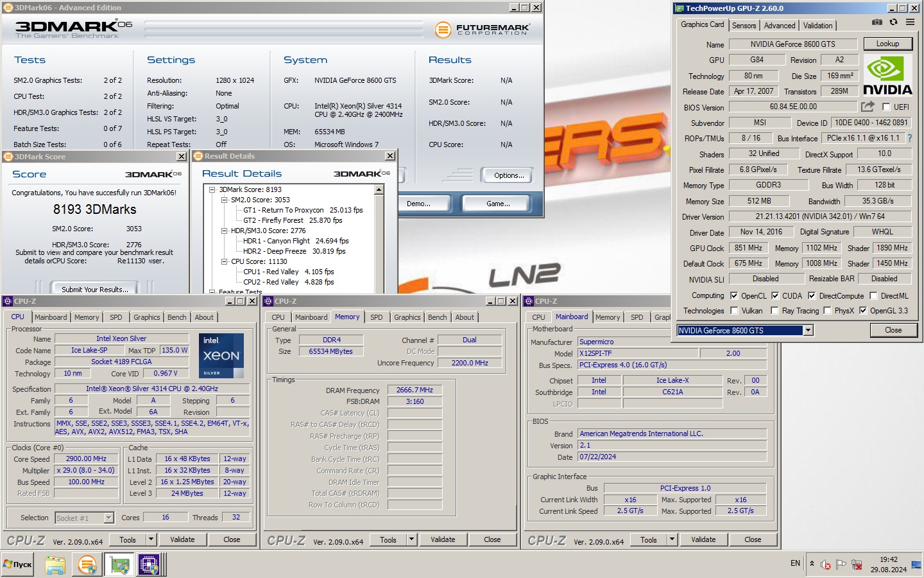The height and width of the screenshot is (578, 924).
Task: Open the Memory tab in the CPU-Z window on the Mainboard tab
Action: tap(608, 317)
